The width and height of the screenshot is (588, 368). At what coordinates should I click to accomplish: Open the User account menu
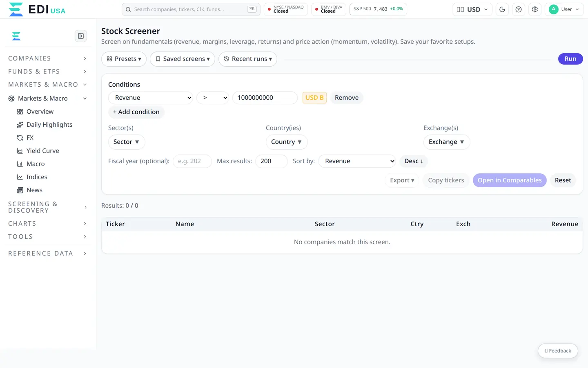click(564, 9)
